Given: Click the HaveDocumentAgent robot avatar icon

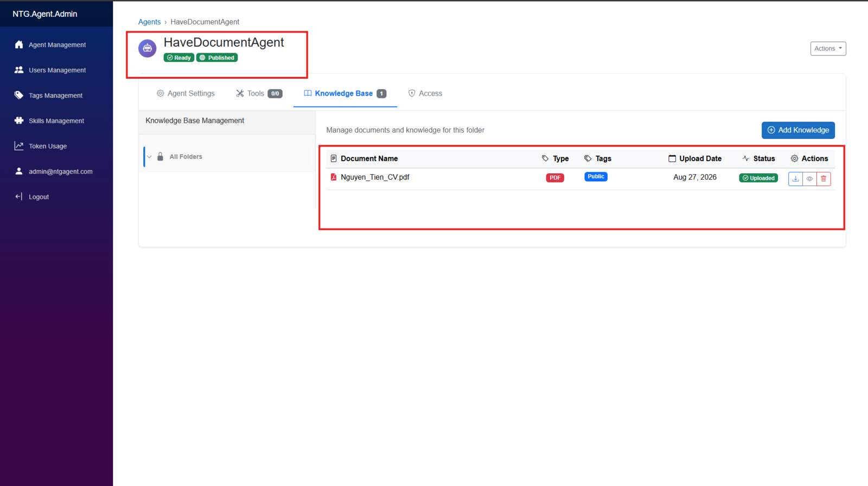Looking at the screenshot, I should pyautogui.click(x=148, y=48).
